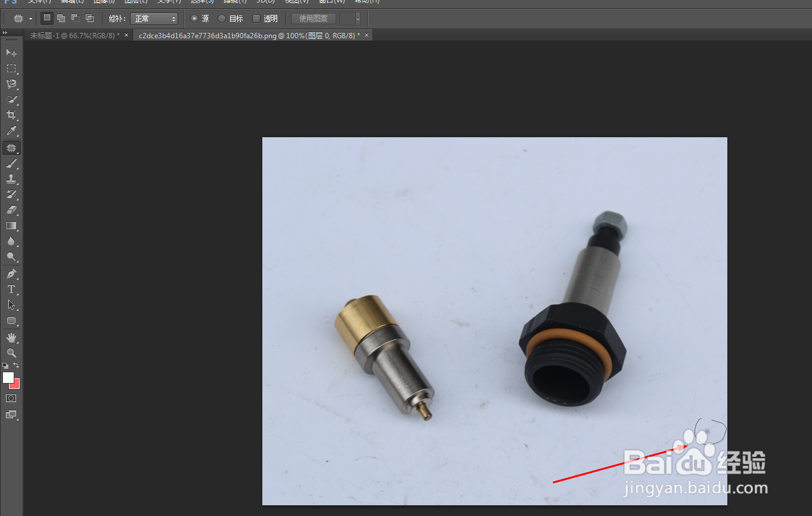Open the 修补 mode dropdown showing 正常
This screenshot has width=812, height=516.
(154, 18)
